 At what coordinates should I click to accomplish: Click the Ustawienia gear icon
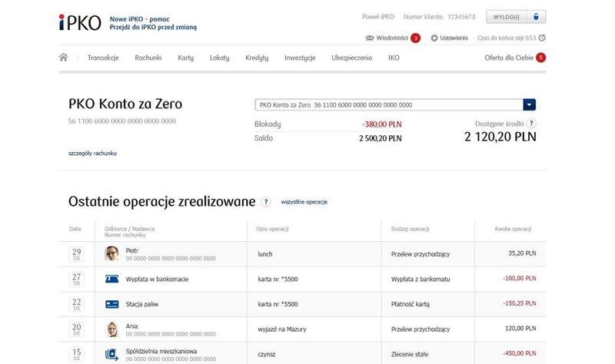(434, 38)
